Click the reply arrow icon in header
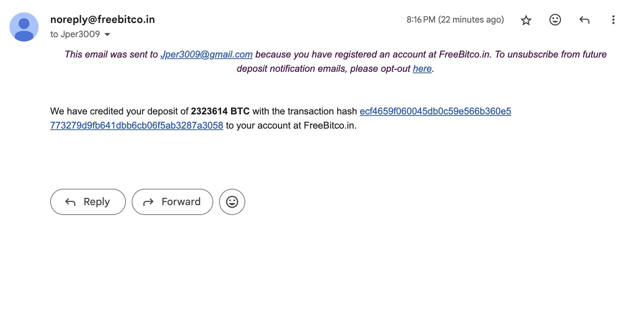644x317 pixels. (x=584, y=20)
